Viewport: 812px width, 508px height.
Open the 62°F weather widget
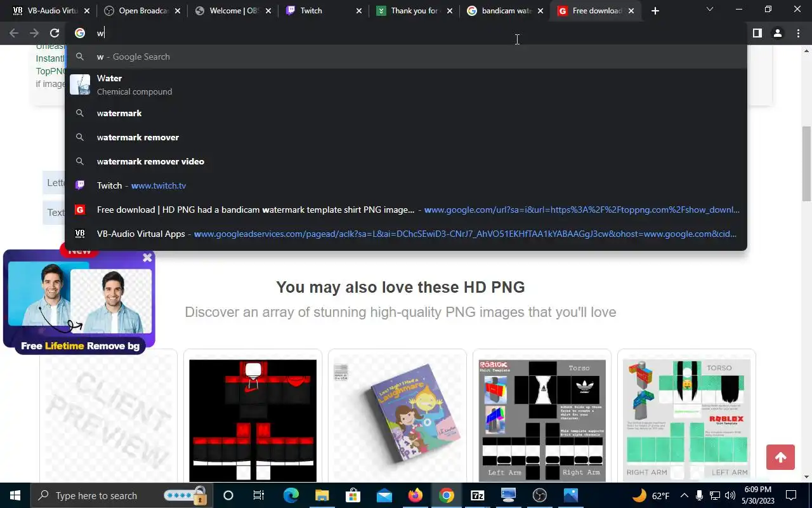point(651,495)
